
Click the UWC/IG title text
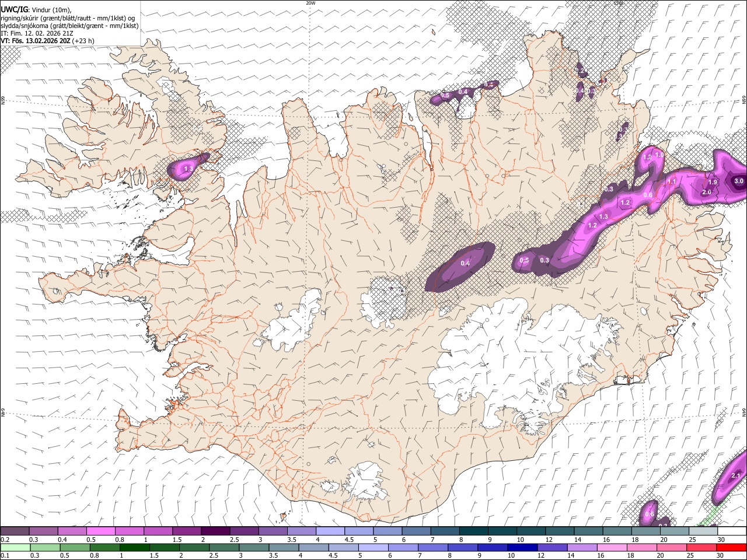tap(14, 9)
